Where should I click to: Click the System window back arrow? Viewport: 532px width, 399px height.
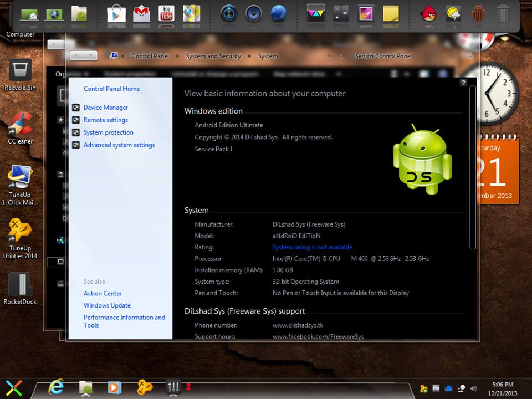tap(76, 55)
